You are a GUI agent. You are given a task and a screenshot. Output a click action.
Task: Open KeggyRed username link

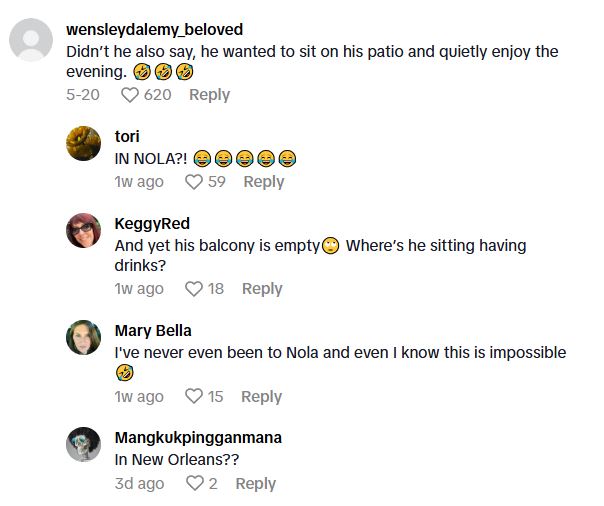pos(152,223)
